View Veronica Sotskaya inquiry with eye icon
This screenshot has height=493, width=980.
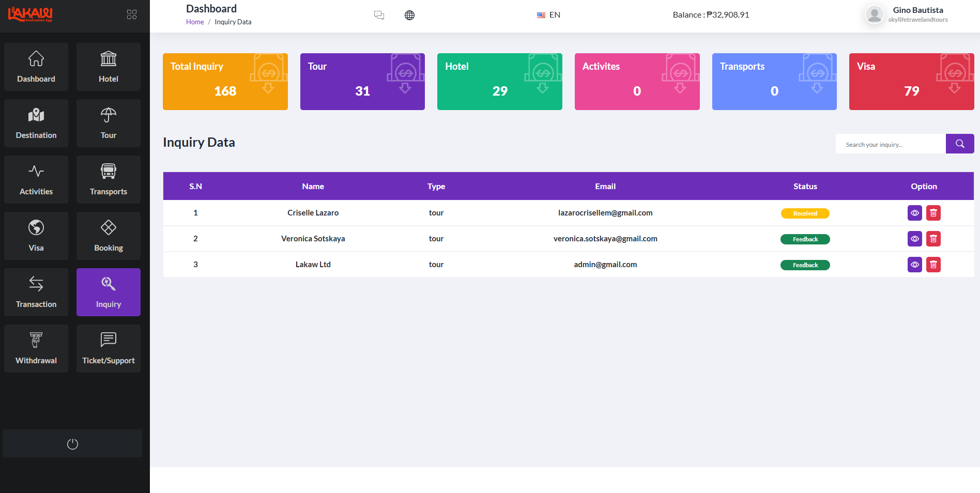coord(915,239)
